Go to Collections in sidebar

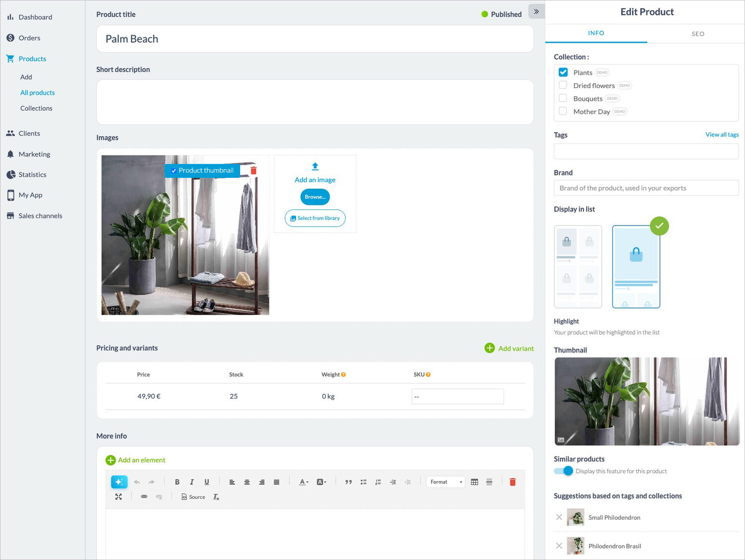pyautogui.click(x=36, y=108)
